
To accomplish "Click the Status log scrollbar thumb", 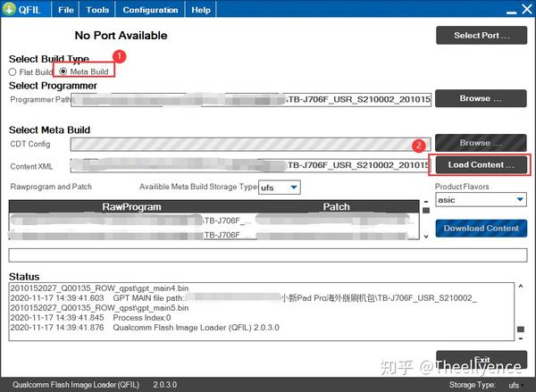I will [x=521, y=329].
